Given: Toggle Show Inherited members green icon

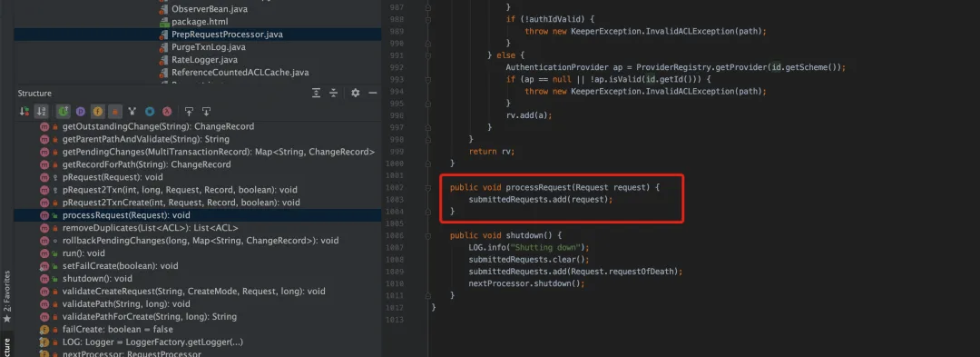Looking at the screenshot, I should click(x=64, y=112).
